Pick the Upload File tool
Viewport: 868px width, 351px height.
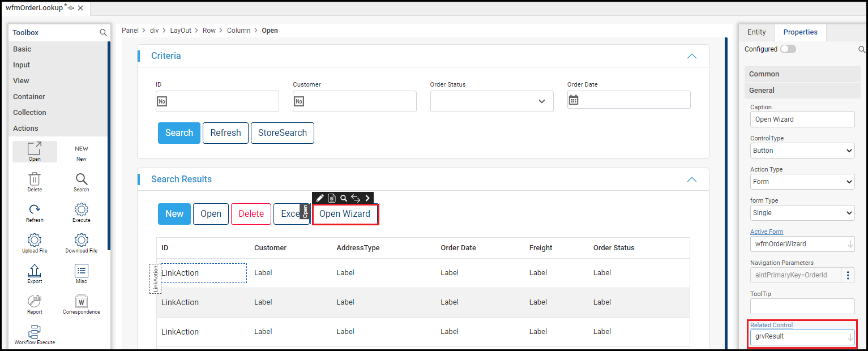point(35,241)
